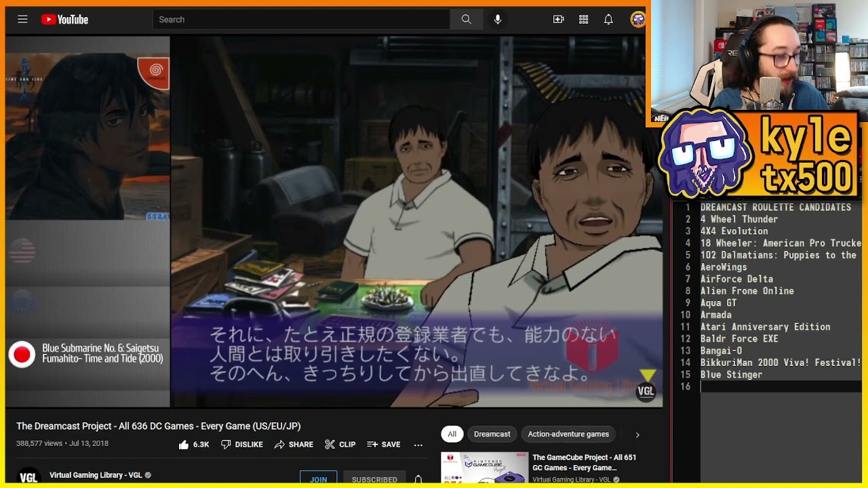Viewport: 868px width, 488px height.
Task: Click the Dreamcast Project video title
Action: (x=159, y=426)
